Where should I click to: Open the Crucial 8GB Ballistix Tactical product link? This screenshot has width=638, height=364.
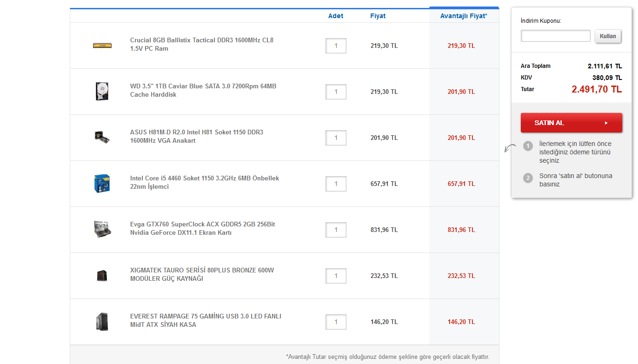point(202,44)
